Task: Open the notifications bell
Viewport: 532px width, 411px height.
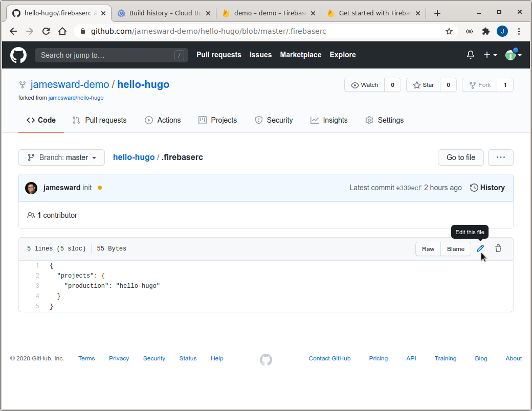Action: [471, 55]
